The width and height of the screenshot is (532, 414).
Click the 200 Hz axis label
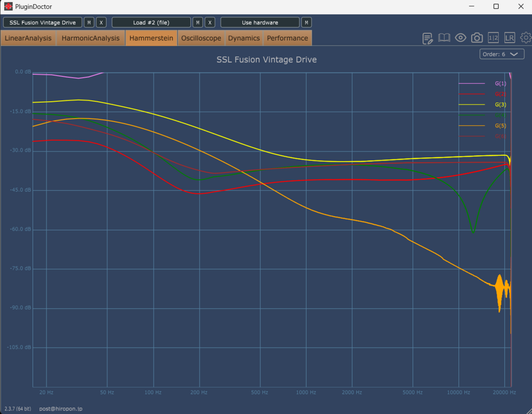[199, 392]
